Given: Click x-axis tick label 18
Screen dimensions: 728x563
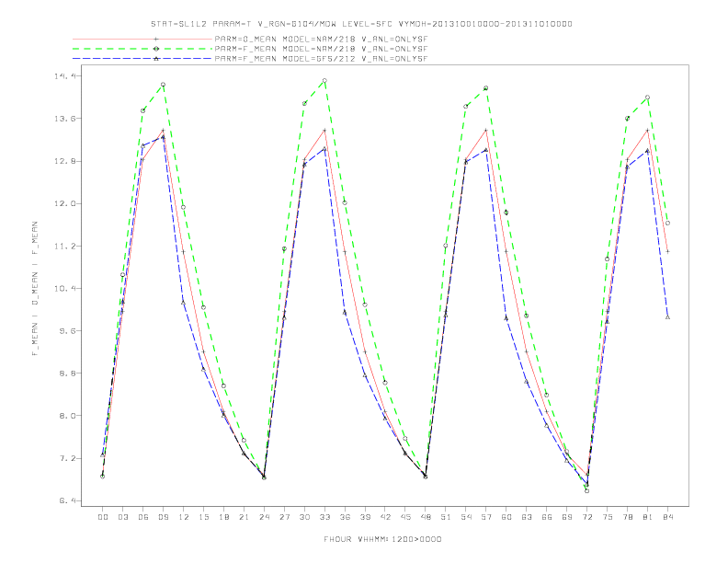Looking at the screenshot, I should coord(223,517).
